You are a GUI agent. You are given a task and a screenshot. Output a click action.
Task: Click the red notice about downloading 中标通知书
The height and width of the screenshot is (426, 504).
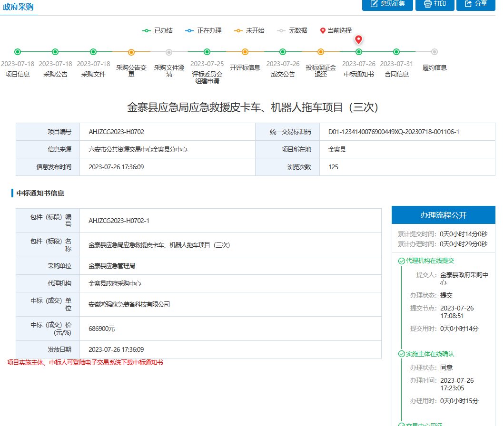click(x=85, y=362)
